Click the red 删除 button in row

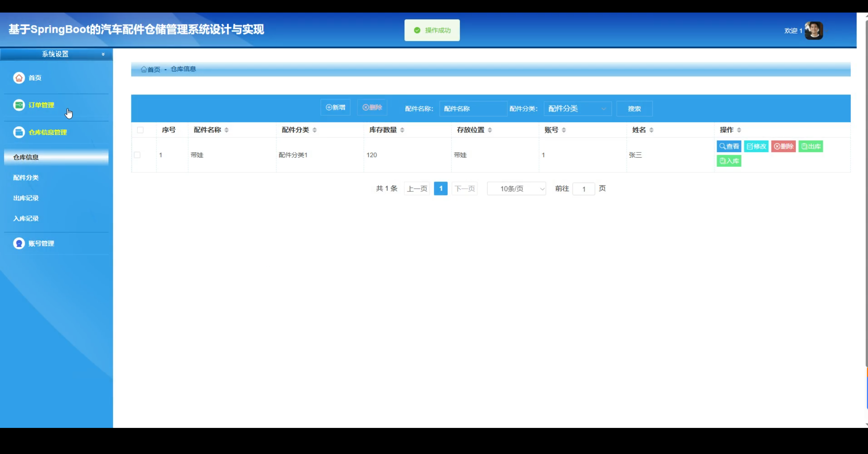click(783, 146)
